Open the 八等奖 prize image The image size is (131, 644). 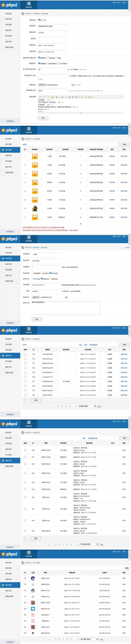tap(35, 217)
